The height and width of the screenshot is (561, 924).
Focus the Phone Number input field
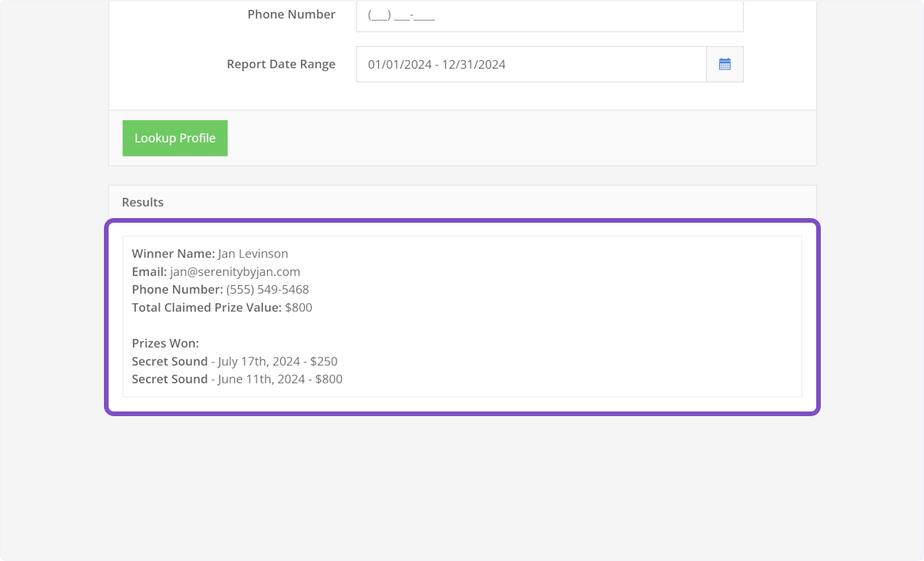(549, 15)
